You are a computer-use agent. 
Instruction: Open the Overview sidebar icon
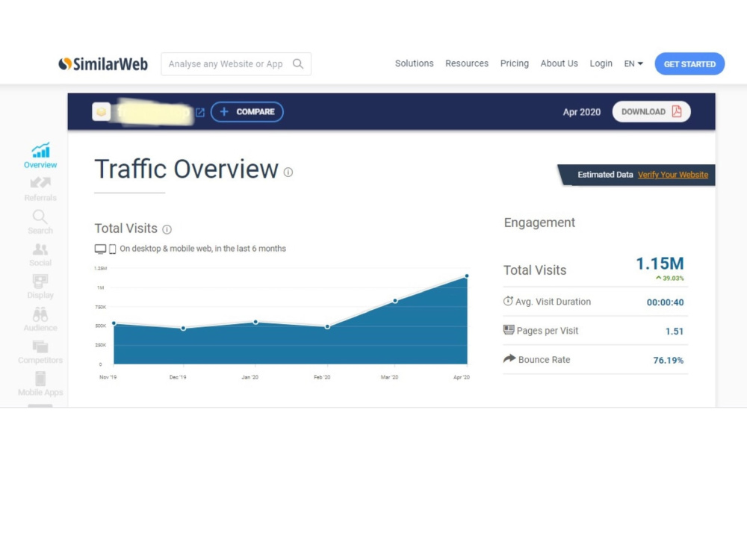(40, 155)
